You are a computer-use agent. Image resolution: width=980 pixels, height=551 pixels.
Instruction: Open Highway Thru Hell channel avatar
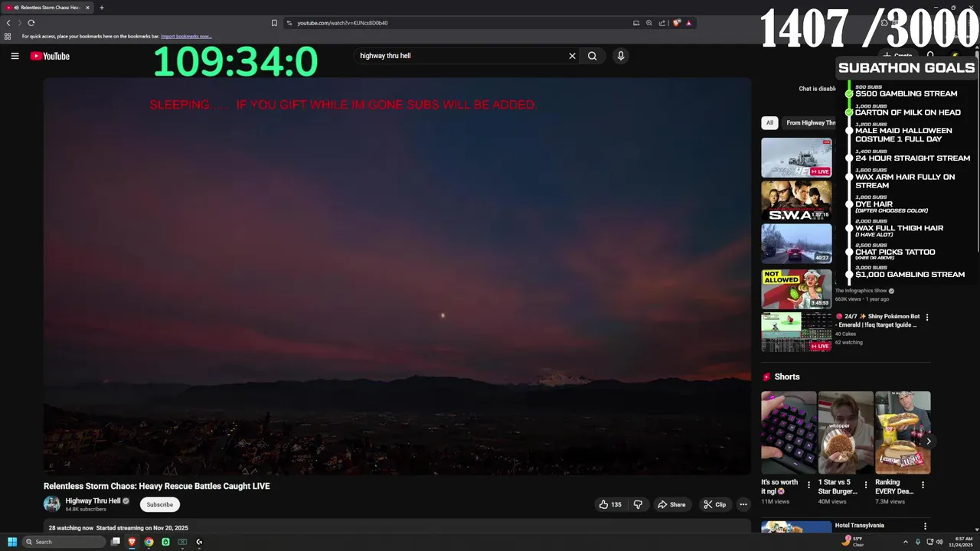(52, 504)
